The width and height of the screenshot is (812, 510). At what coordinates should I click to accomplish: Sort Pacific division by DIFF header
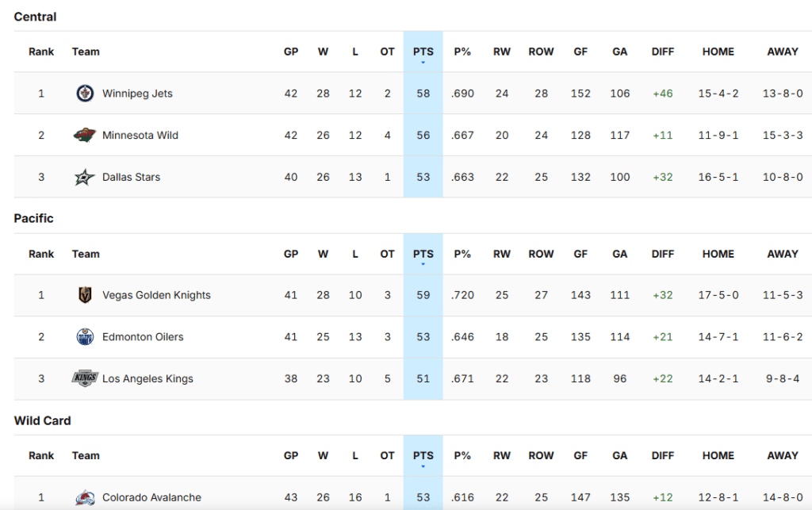pyautogui.click(x=662, y=255)
